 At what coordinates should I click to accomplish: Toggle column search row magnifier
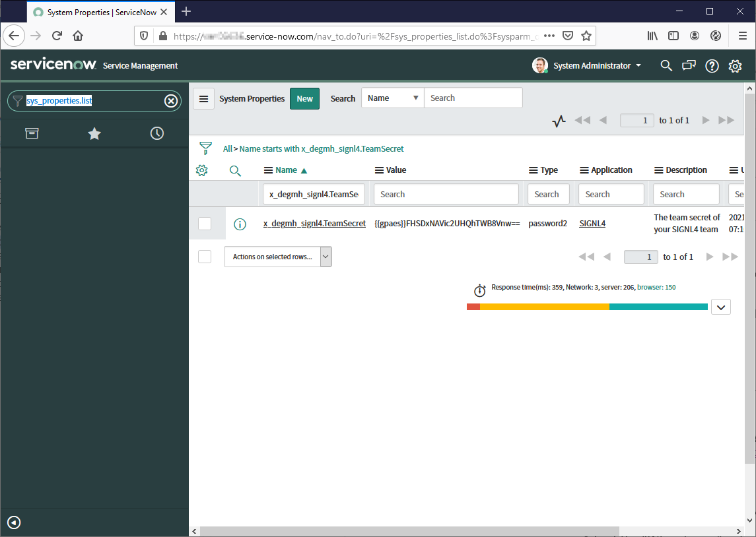pos(235,170)
